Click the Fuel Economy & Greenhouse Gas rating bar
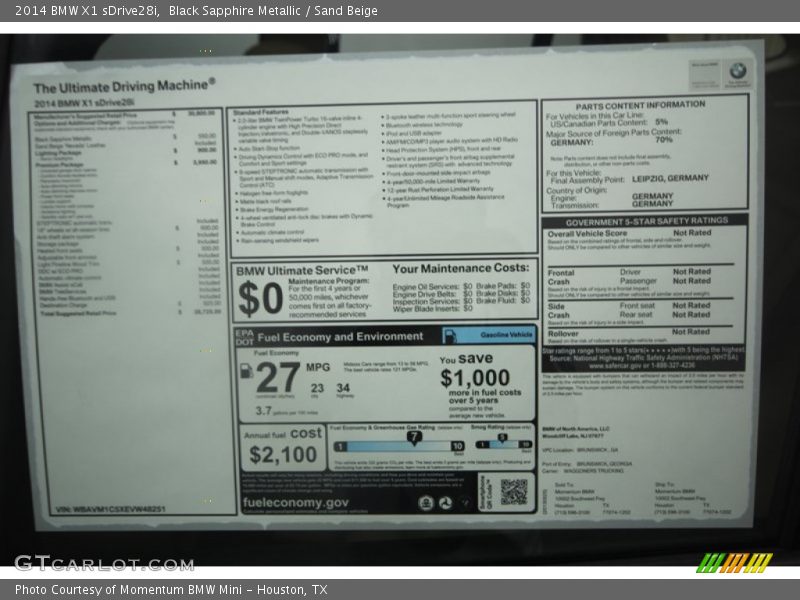Image resolution: width=800 pixels, height=600 pixels. point(399,446)
